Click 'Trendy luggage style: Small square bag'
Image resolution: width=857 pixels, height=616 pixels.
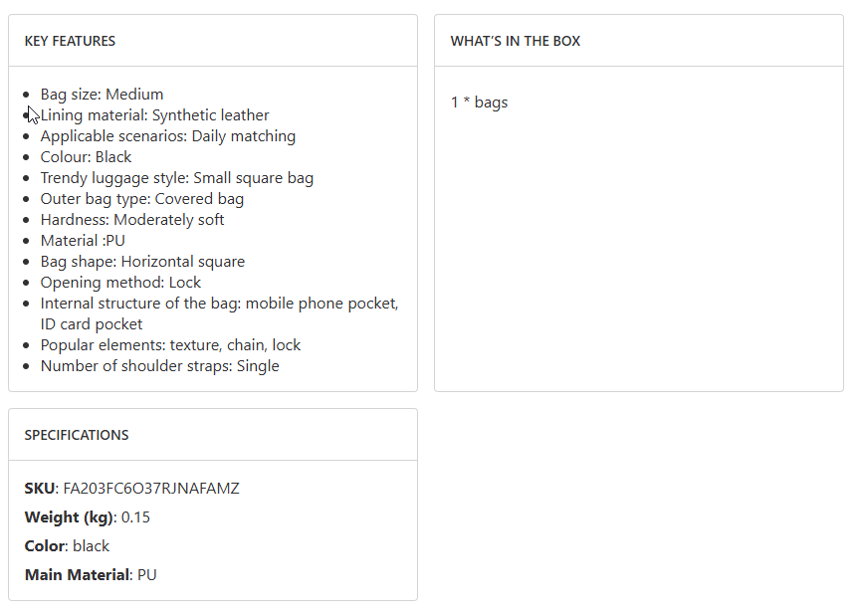[176, 178]
